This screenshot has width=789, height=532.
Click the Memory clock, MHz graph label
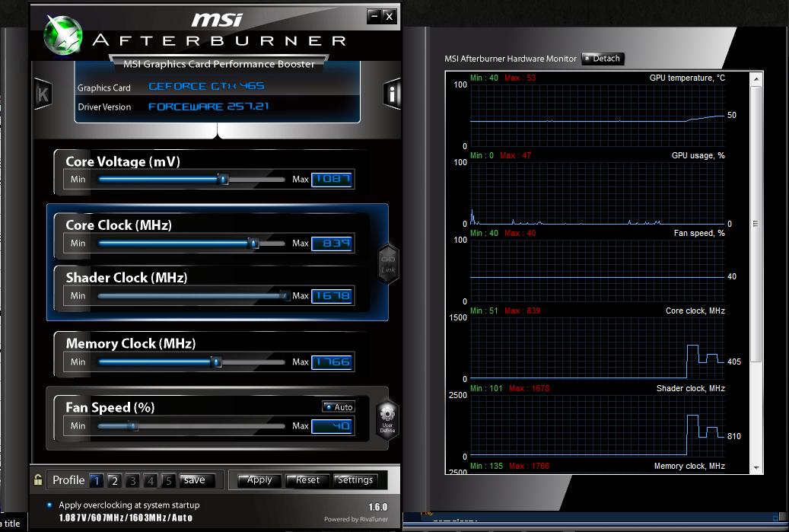689,466
